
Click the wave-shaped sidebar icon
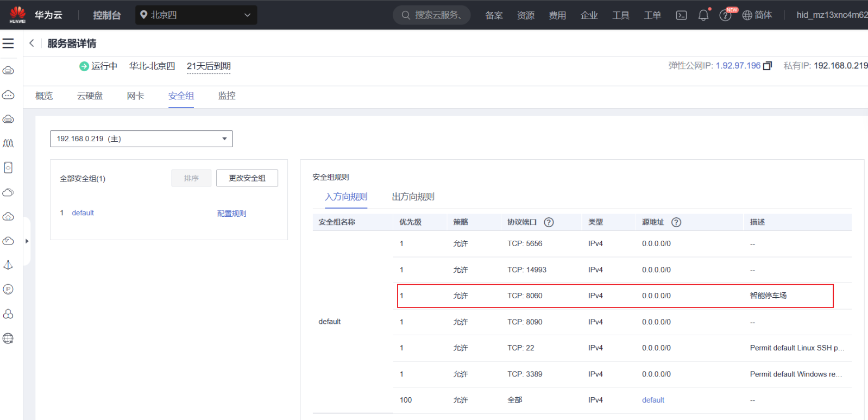pos(8,143)
